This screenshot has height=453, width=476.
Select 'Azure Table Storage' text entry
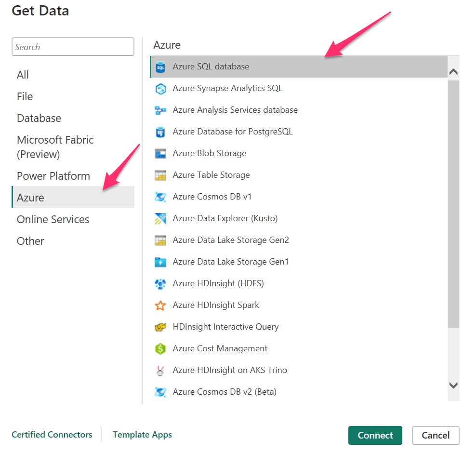[212, 175]
